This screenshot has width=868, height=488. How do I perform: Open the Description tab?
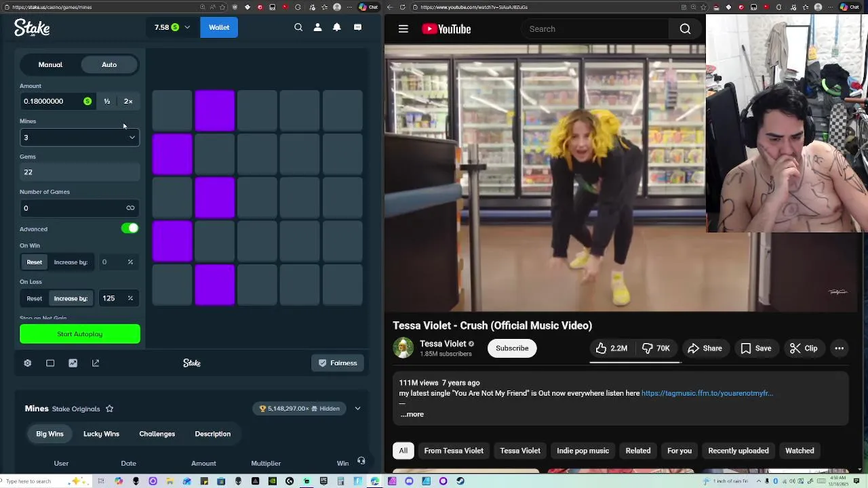click(212, 434)
